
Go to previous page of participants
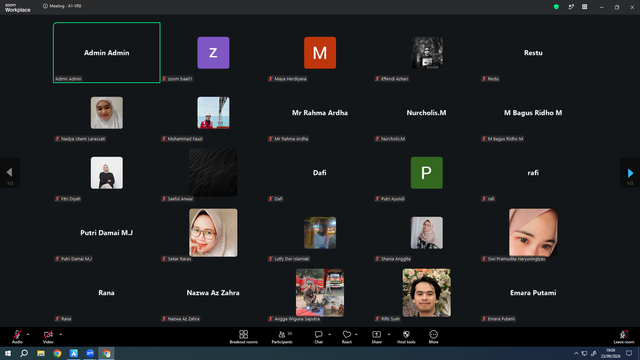(x=10, y=173)
